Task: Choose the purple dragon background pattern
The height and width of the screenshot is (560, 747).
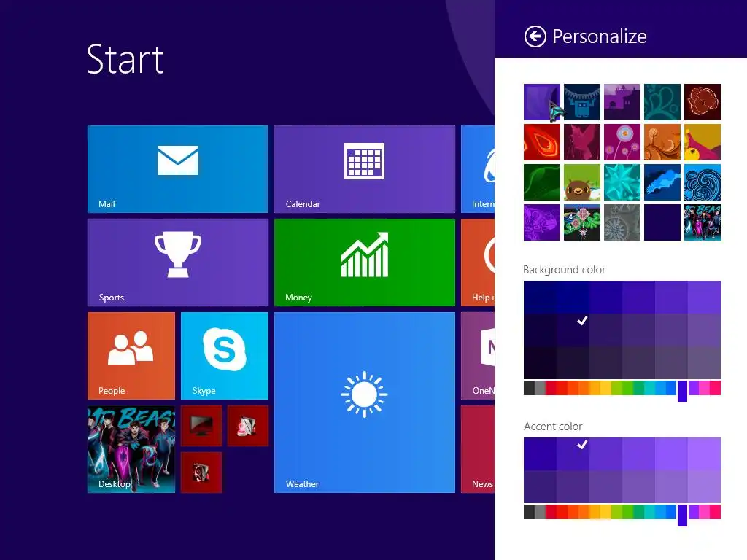Action: tap(542, 222)
